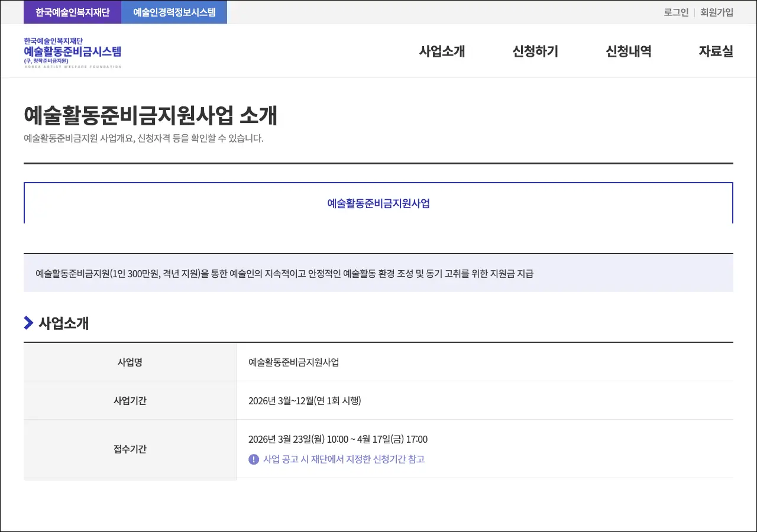Click the 회원가입 link
The width and height of the screenshot is (757, 532).
pyautogui.click(x=716, y=12)
